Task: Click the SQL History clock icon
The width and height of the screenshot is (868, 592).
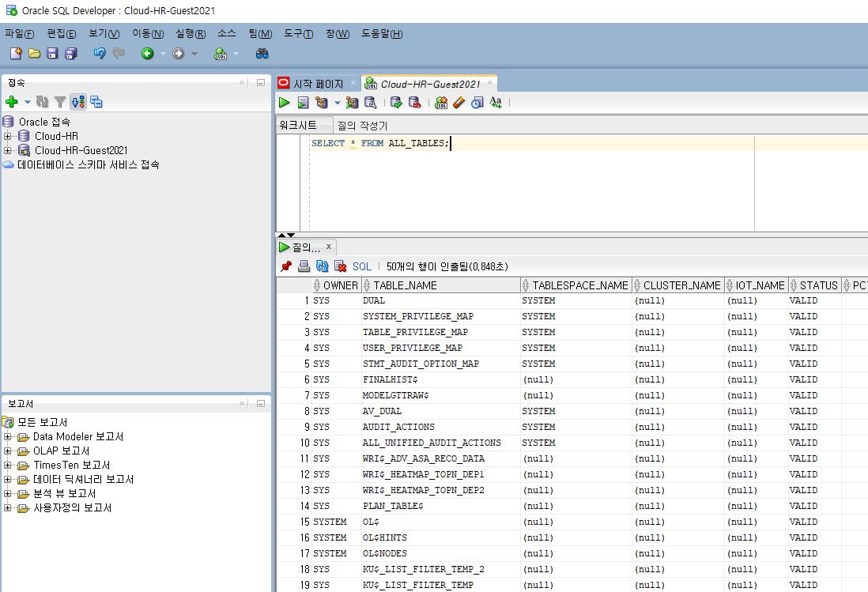Action: [x=477, y=103]
